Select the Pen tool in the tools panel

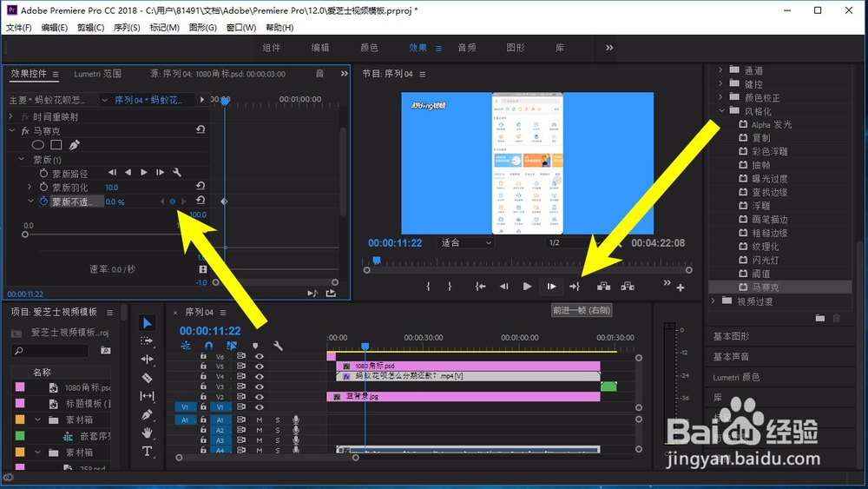pyautogui.click(x=147, y=414)
